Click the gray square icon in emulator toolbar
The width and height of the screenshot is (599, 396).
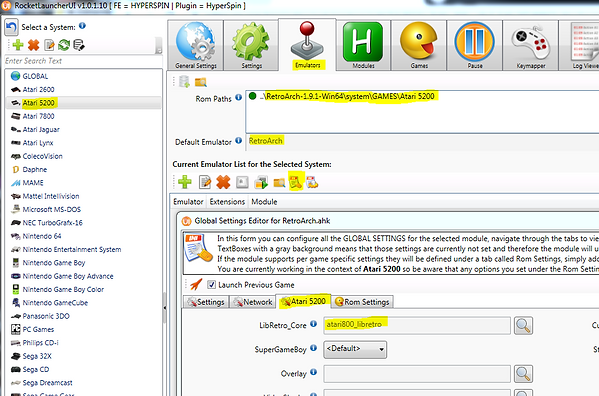click(x=242, y=182)
